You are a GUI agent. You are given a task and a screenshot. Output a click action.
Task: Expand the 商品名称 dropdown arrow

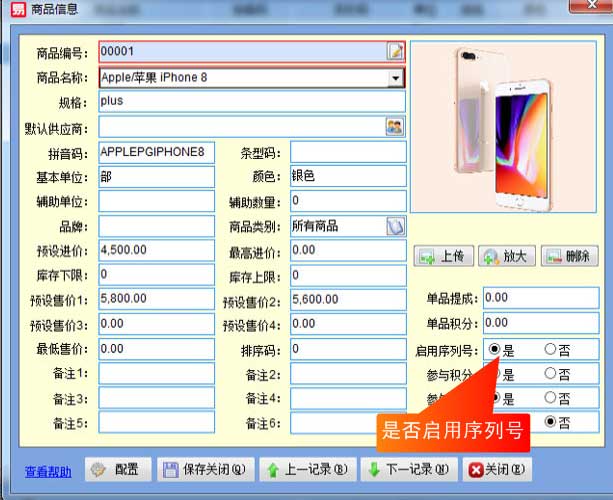[395, 77]
